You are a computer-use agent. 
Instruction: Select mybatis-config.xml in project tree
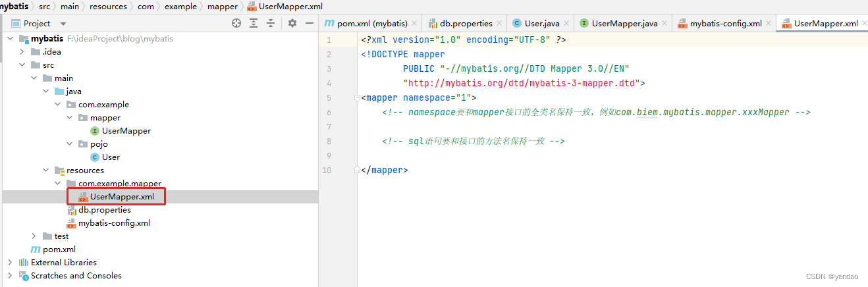click(114, 223)
